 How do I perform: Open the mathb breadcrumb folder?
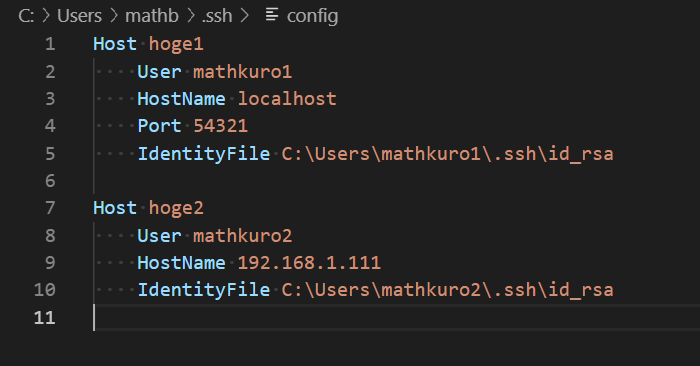coord(152,16)
